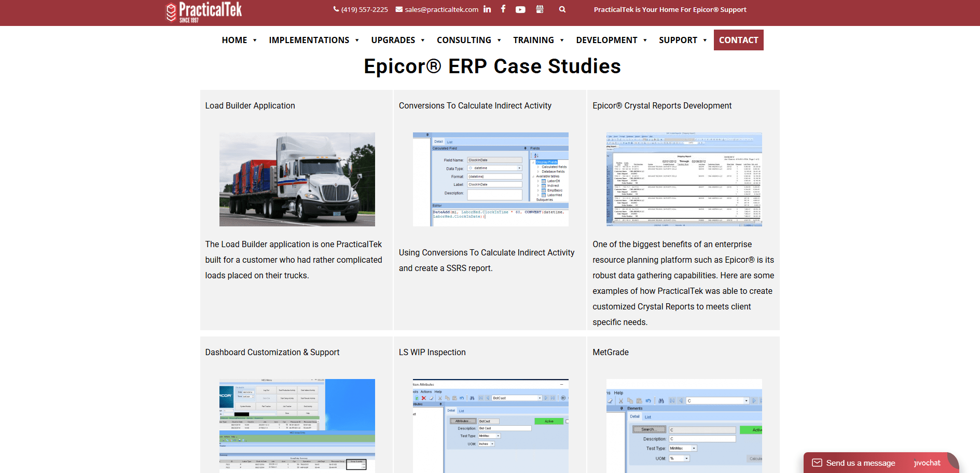Viewport: 980px width, 473px height.
Task: Click the Calculated Field screenshot thumbnail
Action: coord(491,179)
